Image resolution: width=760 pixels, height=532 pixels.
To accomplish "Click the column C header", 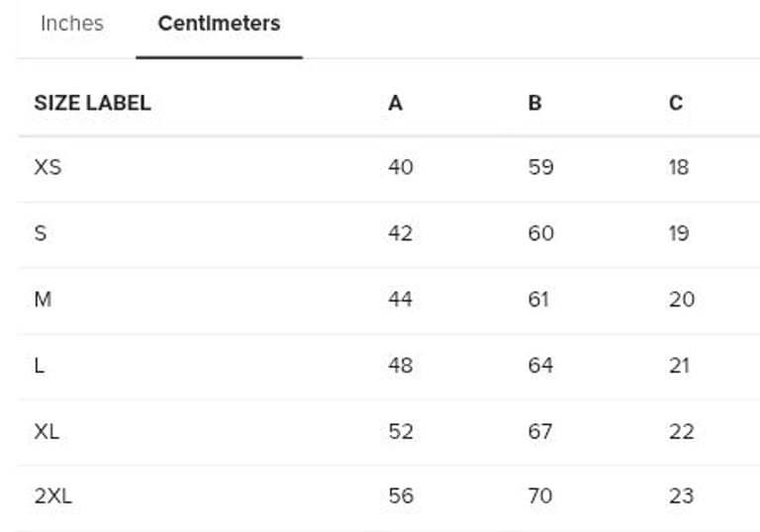I will [676, 103].
